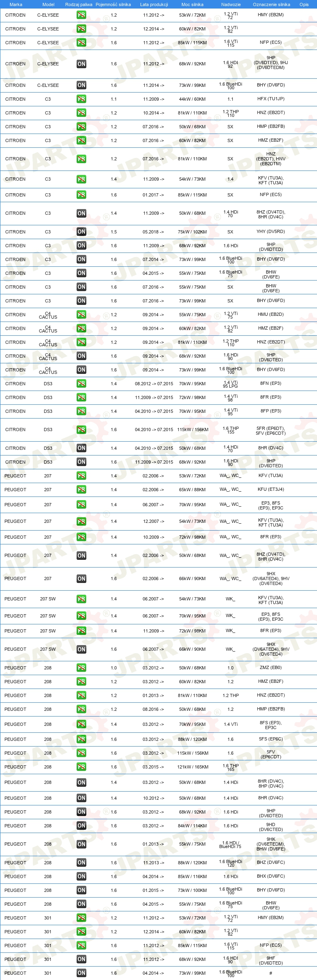Image resolution: width=317 pixels, height=980 pixels.
Task: Click power value 115kW / 156KM in DS3 row
Action: [x=193, y=430]
